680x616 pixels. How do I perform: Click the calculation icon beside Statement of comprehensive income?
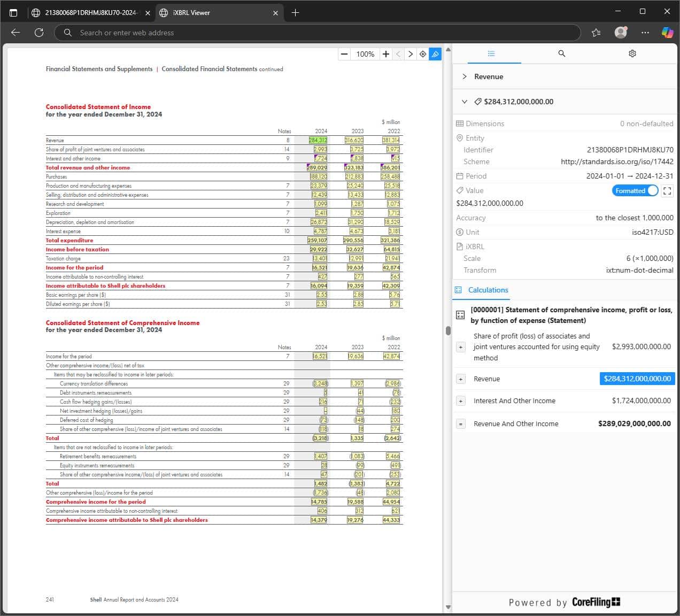coord(460,315)
